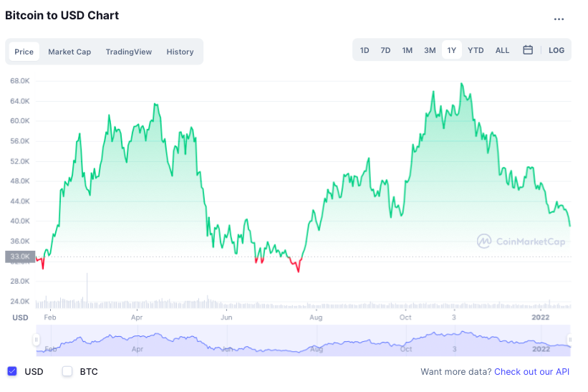
Task: Choose the 1M time range
Action: point(407,50)
